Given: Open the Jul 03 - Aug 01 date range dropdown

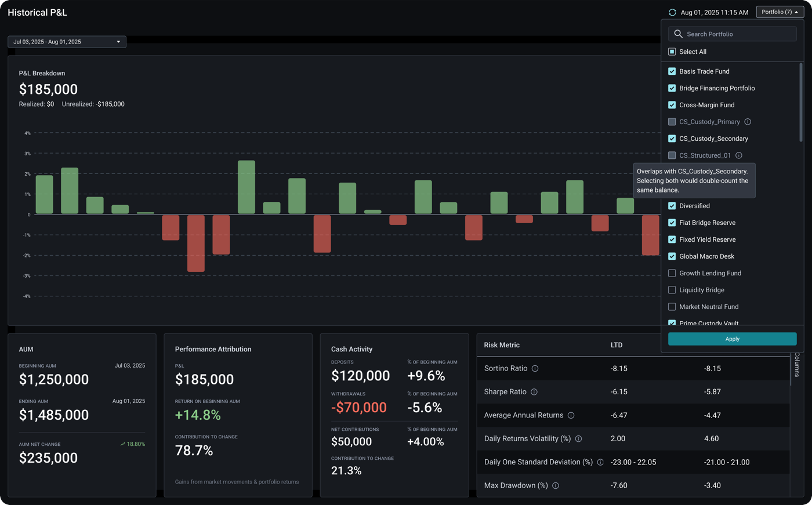Looking at the screenshot, I should pyautogui.click(x=67, y=42).
